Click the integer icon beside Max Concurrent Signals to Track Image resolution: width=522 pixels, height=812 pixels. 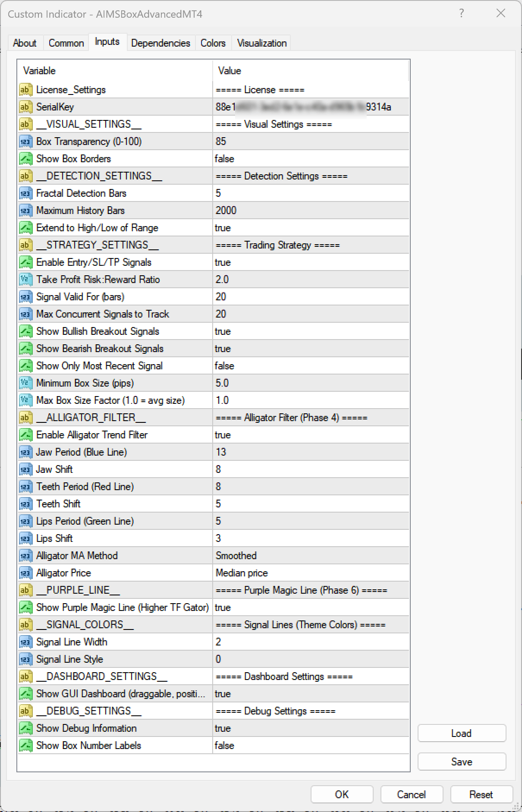[x=26, y=314]
